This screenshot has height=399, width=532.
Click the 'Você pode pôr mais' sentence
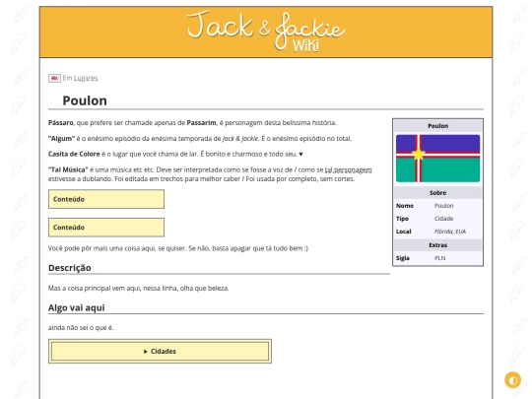178,248
